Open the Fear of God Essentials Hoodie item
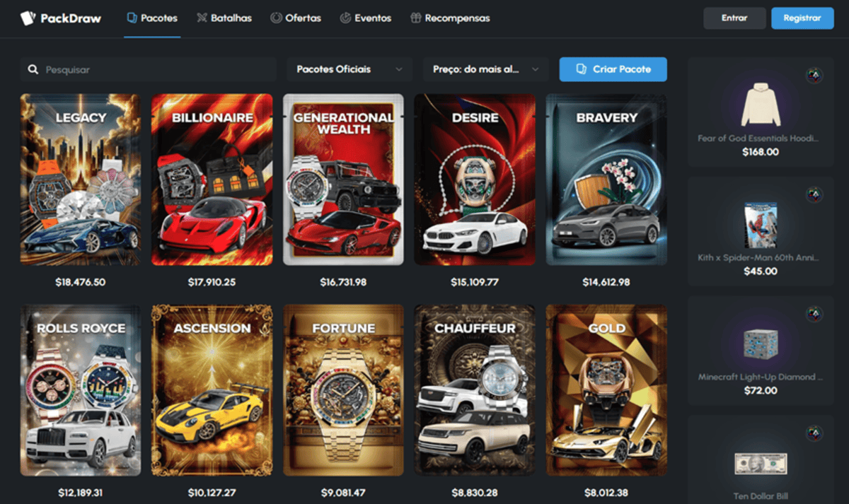The height and width of the screenshot is (504, 849). point(760,113)
